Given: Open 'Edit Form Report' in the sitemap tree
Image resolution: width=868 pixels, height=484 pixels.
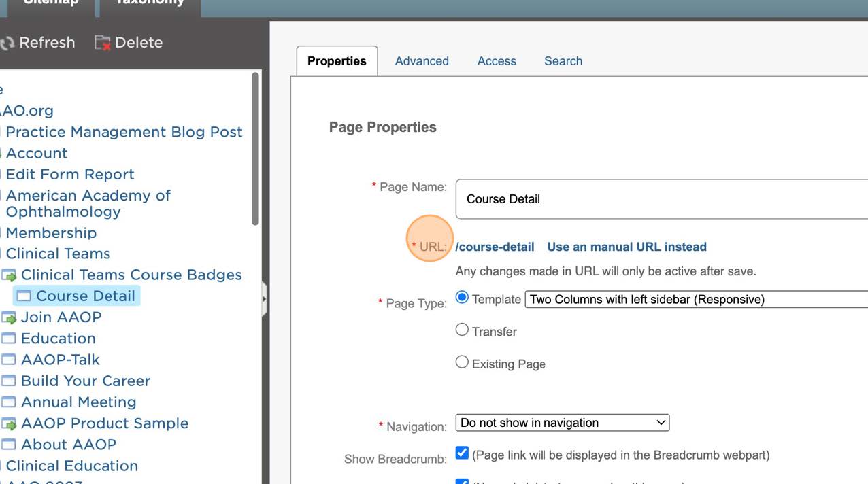Looking at the screenshot, I should click(70, 174).
